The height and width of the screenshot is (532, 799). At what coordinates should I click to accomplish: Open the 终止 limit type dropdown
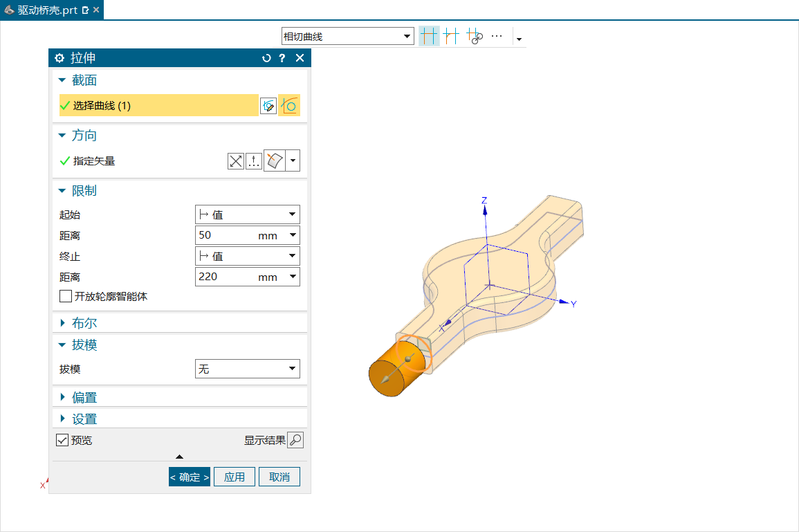(x=248, y=256)
